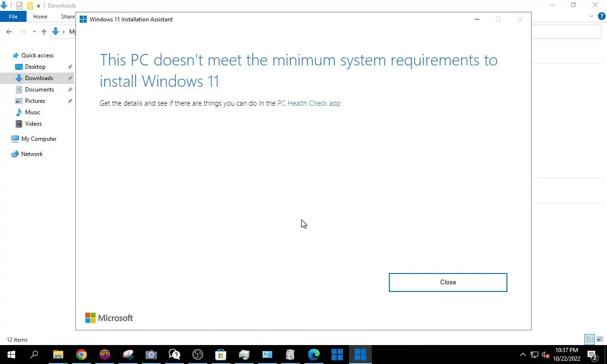Screen dimensions: 607x364
Task: Select My Computer in navigation pane
Action: pos(38,139)
